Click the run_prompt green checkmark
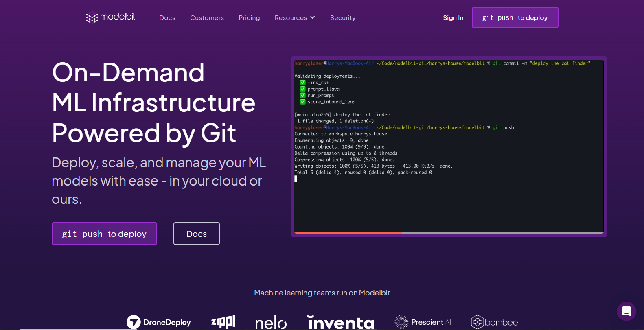This screenshot has height=330, width=644. coord(303,96)
